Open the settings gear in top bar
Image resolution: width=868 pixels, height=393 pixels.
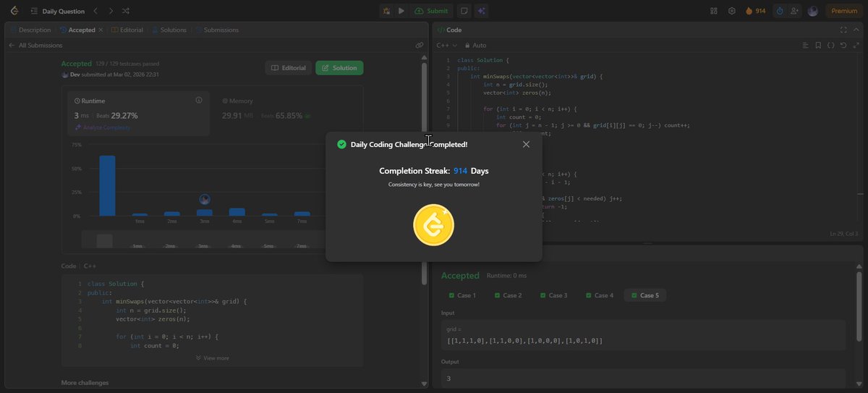tap(732, 11)
